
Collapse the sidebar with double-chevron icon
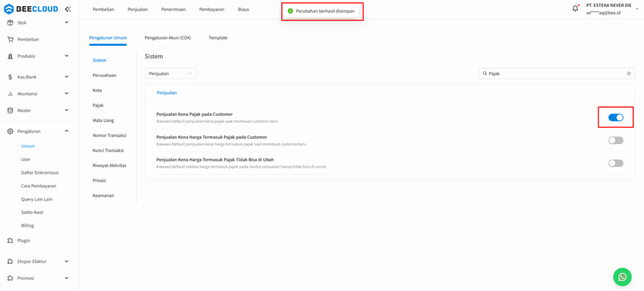coord(68,9)
